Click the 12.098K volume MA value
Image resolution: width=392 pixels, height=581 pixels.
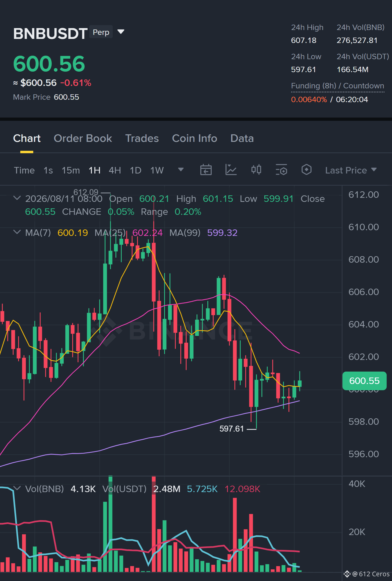click(x=242, y=489)
